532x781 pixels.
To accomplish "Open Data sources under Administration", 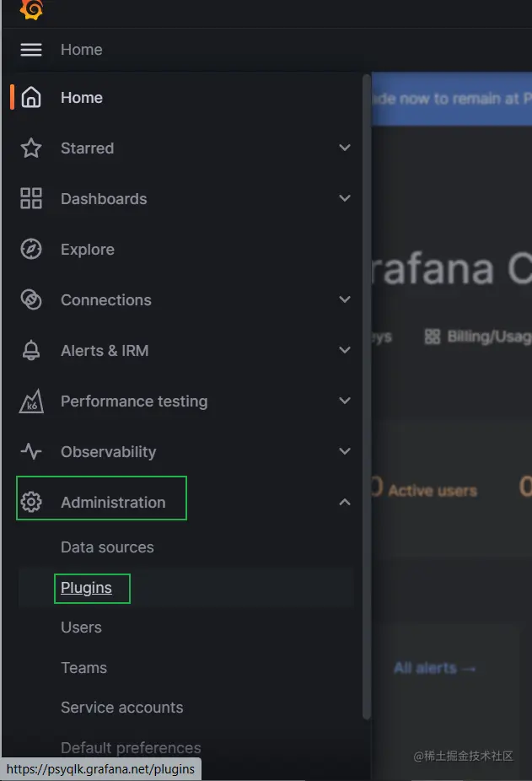I will pos(107,547).
